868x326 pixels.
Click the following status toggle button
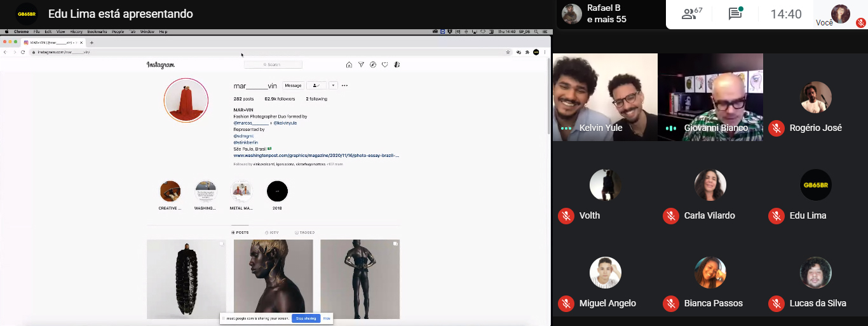coord(316,85)
